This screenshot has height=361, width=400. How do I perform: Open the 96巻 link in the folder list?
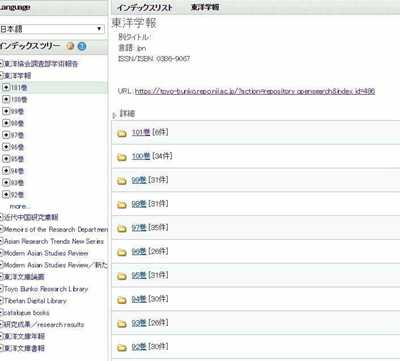pyautogui.click(x=139, y=251)
